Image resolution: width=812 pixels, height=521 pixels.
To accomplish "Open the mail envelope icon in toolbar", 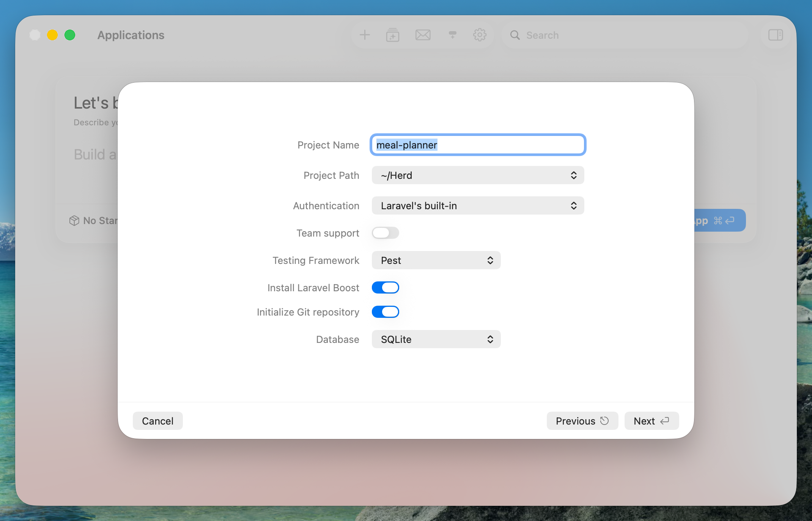I will [423, 35].
